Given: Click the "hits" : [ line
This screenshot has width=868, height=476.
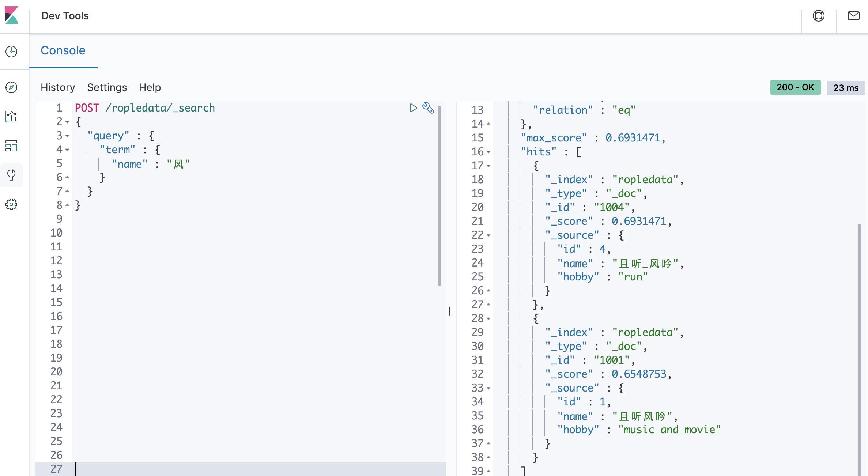Looking at the screenshot, I should [x=551, y=152].
